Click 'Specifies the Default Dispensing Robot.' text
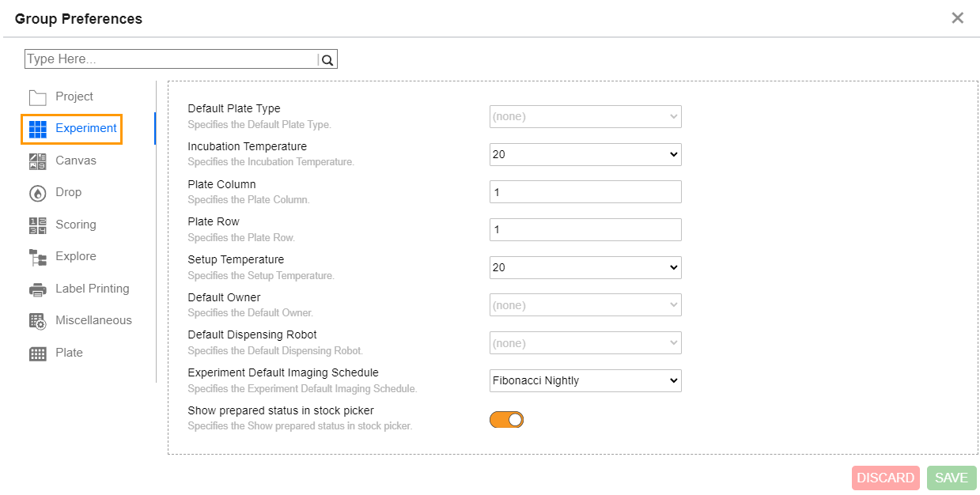 [x=275, y=351]
